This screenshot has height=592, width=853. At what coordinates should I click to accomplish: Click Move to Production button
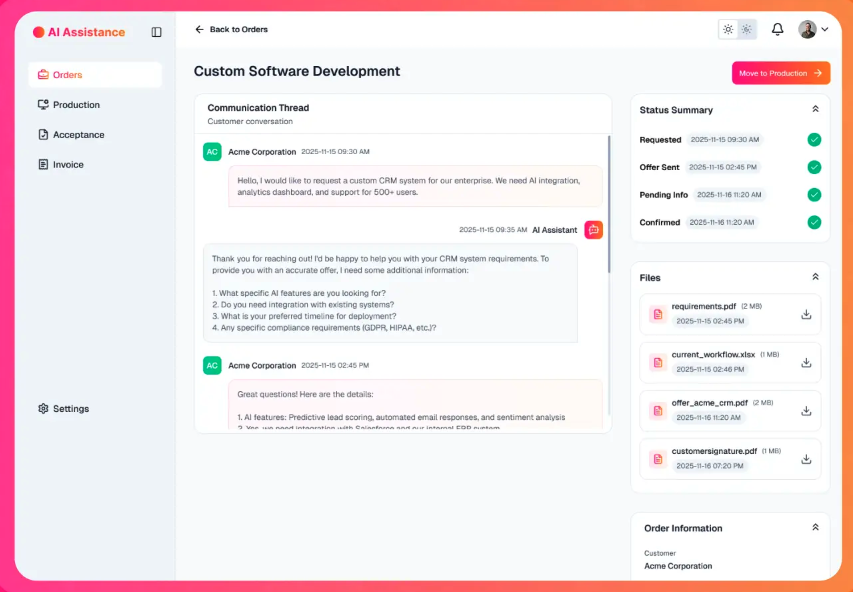pos(780,73)
